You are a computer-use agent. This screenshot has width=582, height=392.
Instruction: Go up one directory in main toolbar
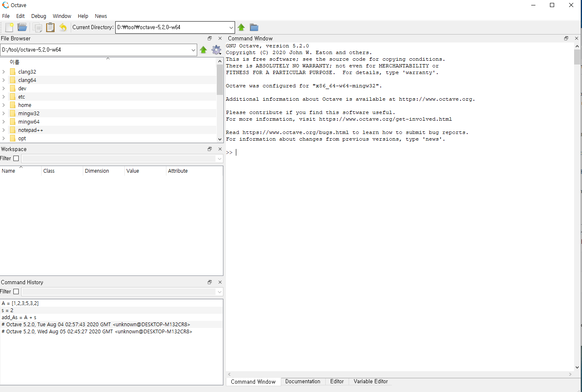[x=241, y=27]
